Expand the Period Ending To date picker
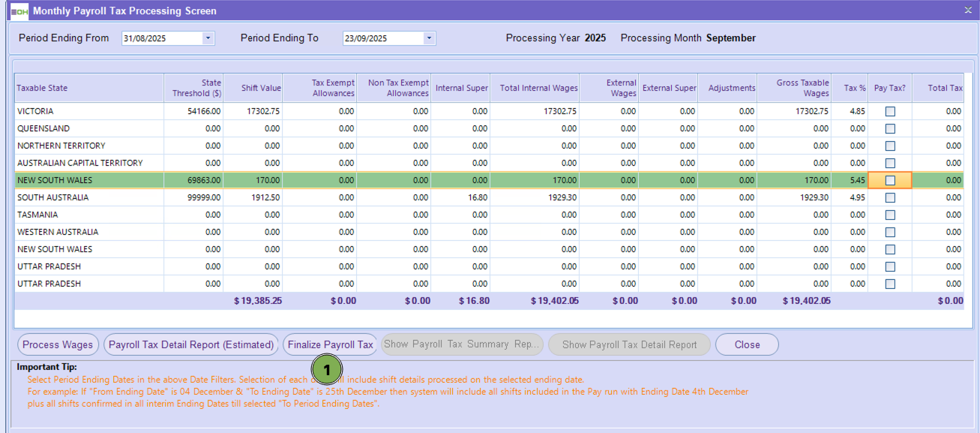The height and width of the screenshot is (433, 980). point(429,38)
